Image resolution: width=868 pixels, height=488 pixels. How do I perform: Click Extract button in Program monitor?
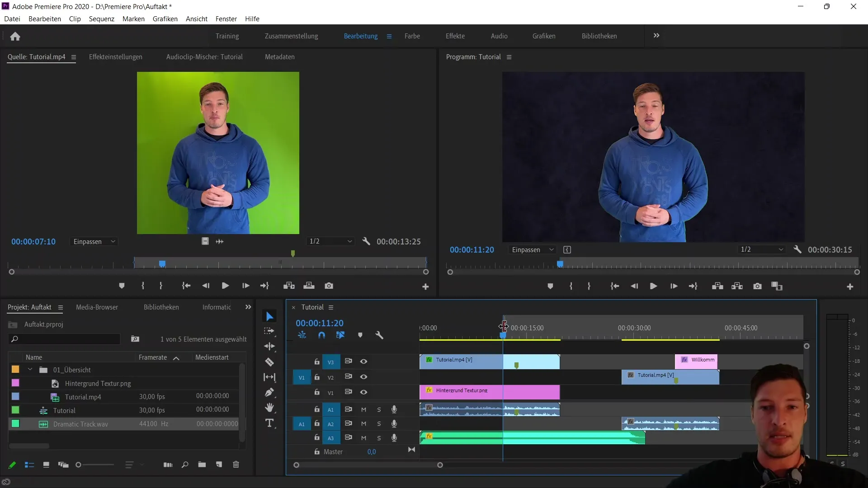click(737, 286)
